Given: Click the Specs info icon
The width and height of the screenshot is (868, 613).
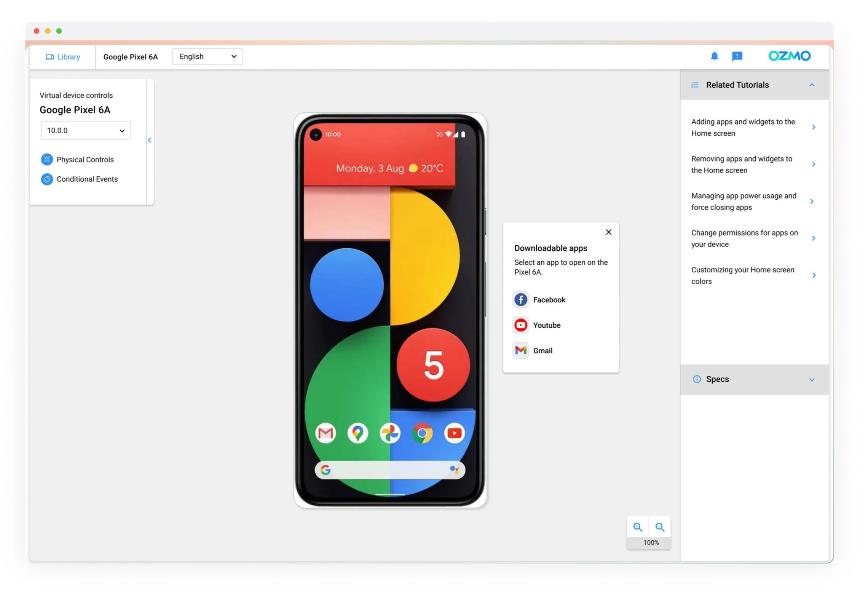Looking at the screenshot, I should 697,379.
